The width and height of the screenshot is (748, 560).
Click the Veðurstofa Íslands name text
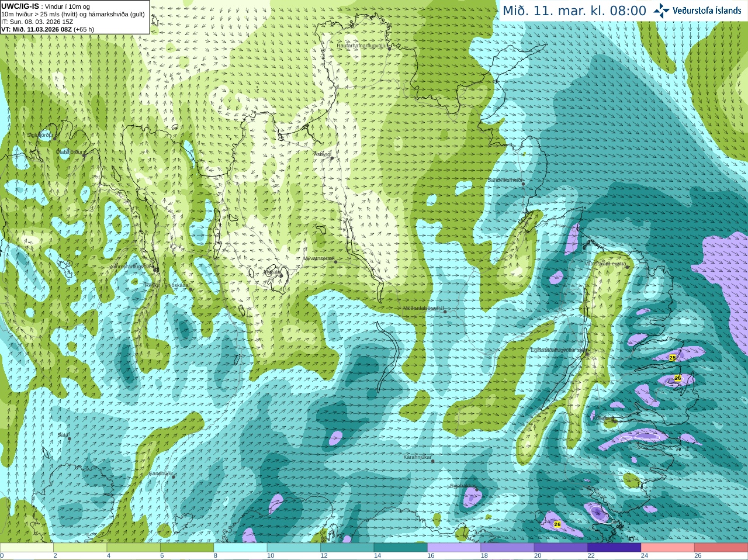(707, 11)
